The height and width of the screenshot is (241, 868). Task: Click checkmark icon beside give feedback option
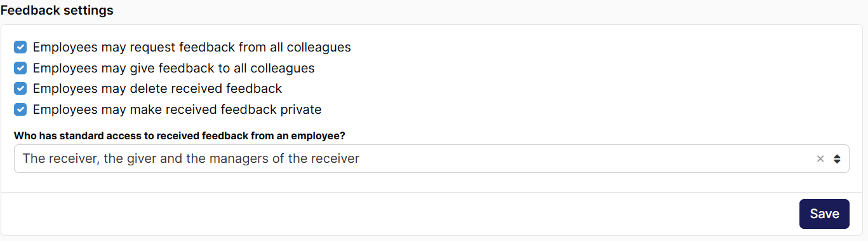[20, 68]
